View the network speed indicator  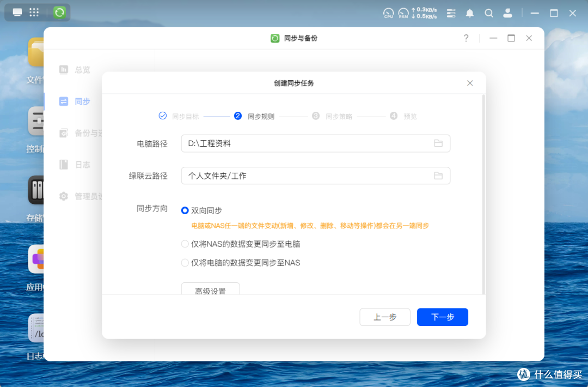[424, 13]
